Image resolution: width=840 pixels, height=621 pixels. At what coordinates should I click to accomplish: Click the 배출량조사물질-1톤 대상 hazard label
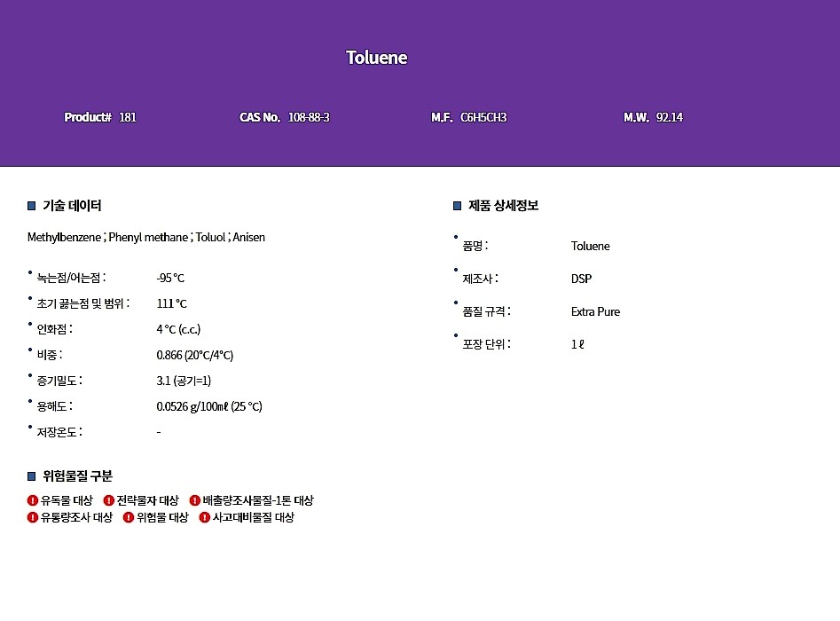[258, 500]
